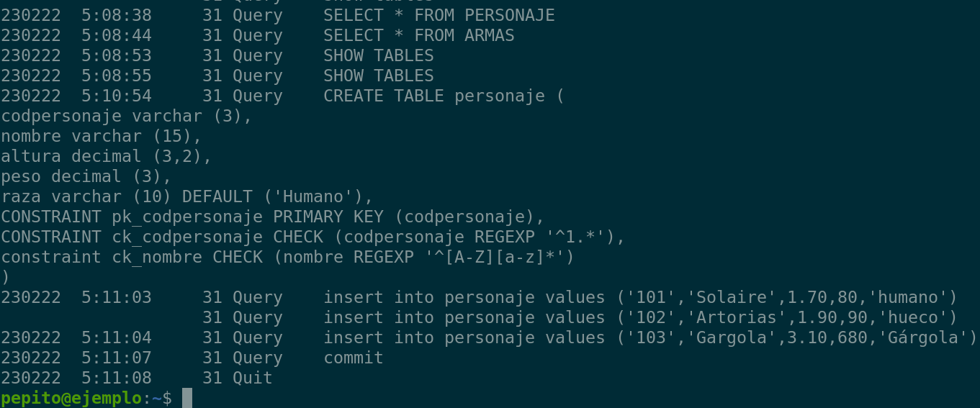The width and height of the screenshot is (980, 408).
Task: Click the terminal cursor block after the prompt
Action: click(x=187, y=398)
